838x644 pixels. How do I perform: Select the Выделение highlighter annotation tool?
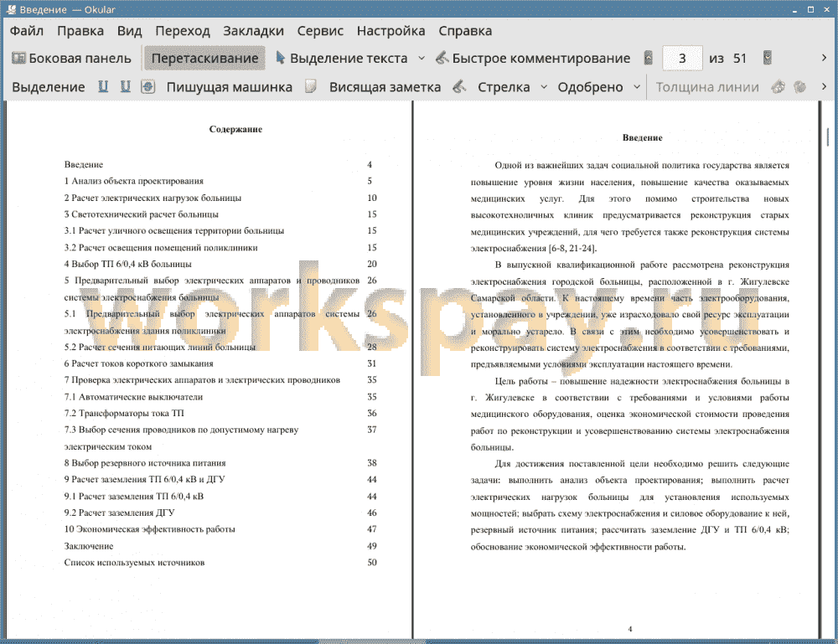[x=48, y=87]
